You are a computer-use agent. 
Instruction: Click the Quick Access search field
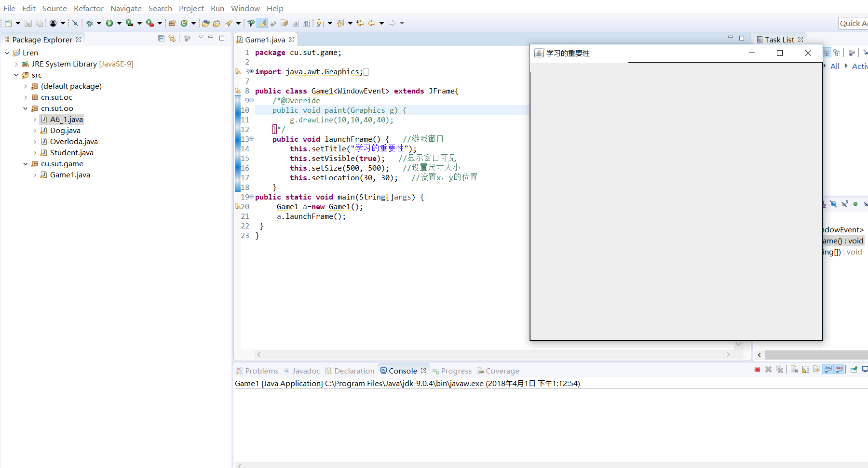(853, 23)
